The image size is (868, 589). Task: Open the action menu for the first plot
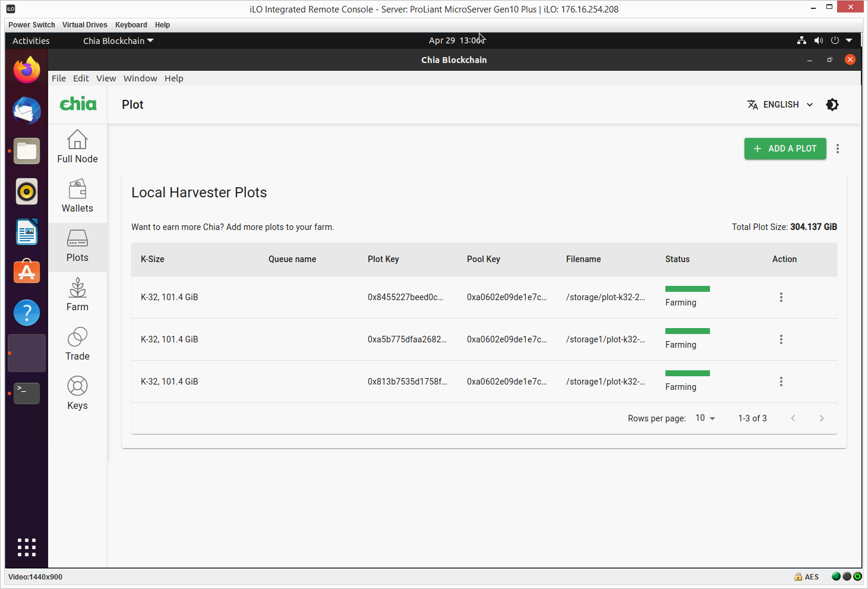point(781,297)
